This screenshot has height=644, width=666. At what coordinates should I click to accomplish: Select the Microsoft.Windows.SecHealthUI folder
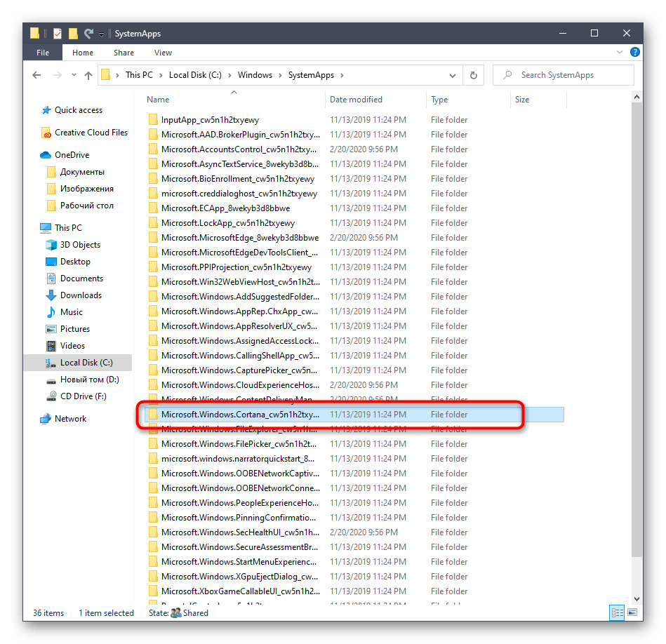[354, 532]
